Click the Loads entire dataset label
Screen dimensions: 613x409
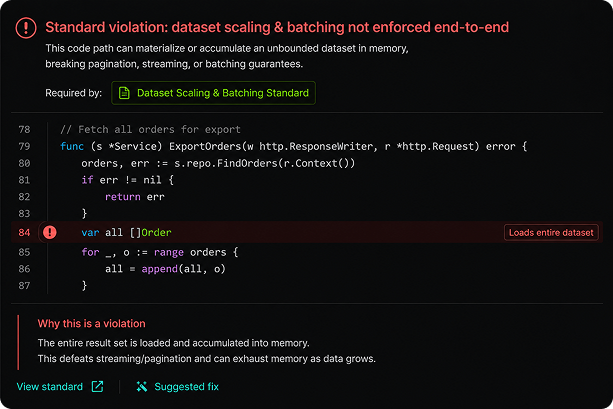551,233
